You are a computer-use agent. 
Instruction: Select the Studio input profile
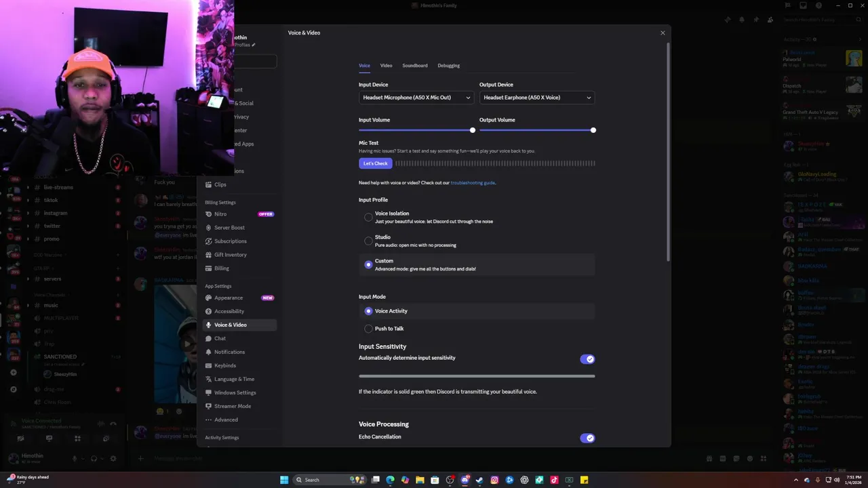tap(477, 241)
